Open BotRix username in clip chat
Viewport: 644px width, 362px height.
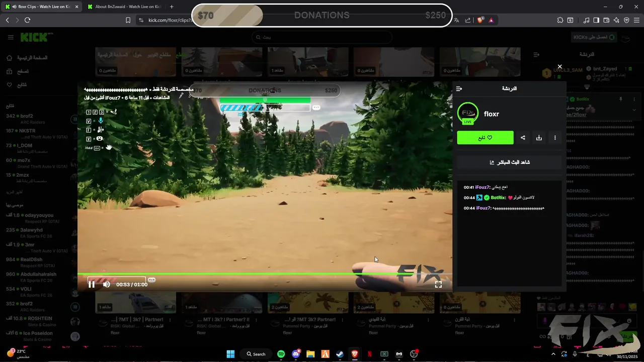(498, 198)
